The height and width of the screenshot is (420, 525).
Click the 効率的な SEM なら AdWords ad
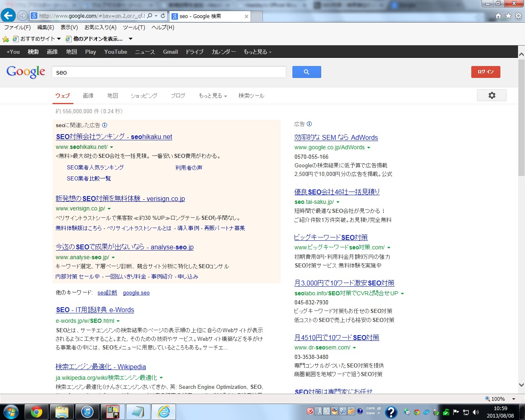pos(336,137)
